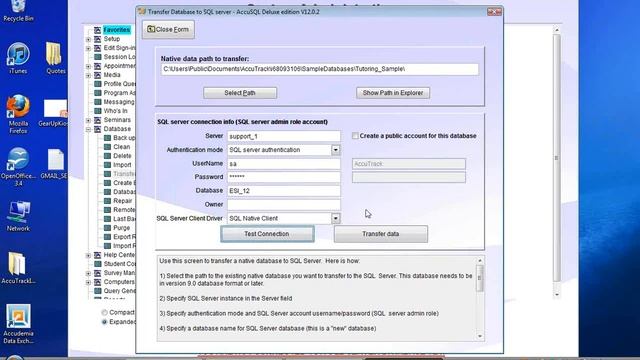Select Session Log item in tree
The height and width of the screenshot is (360, 640).
119,57
